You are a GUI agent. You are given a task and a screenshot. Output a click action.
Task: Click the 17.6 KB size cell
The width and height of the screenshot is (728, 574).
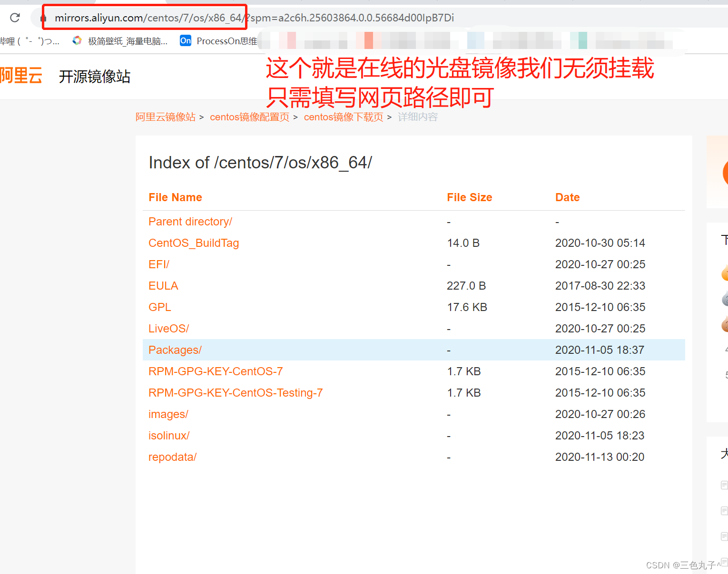467,307
